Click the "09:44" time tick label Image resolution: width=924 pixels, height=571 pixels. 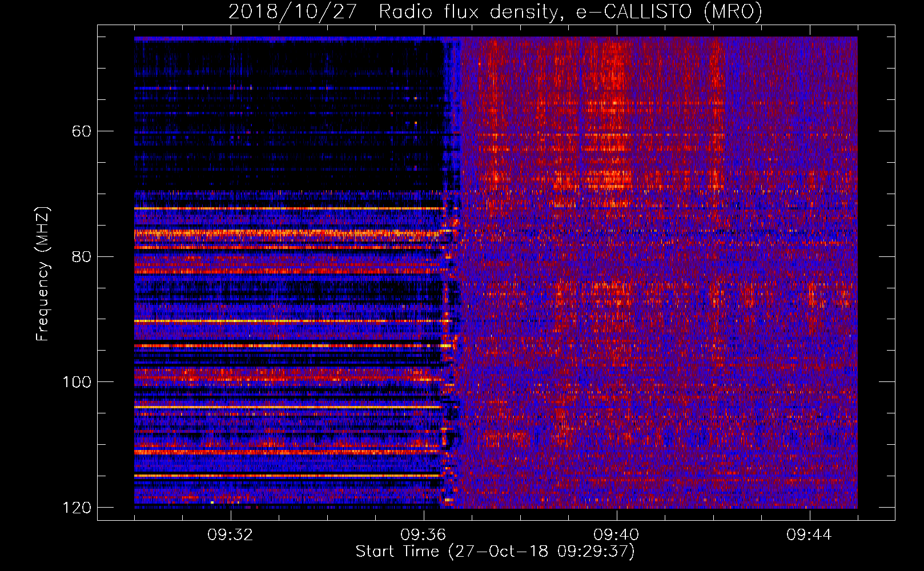(809, 535)
